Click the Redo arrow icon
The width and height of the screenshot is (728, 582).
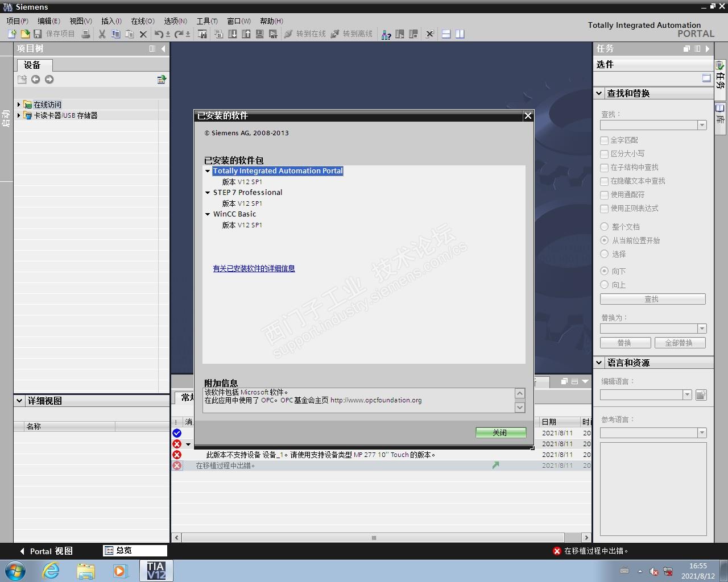click(179, 34)
